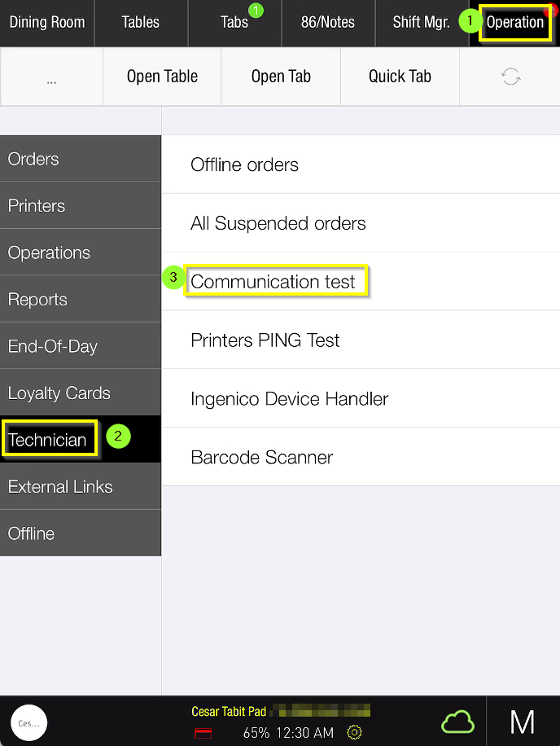Tap the Quick Tab button

400,77
